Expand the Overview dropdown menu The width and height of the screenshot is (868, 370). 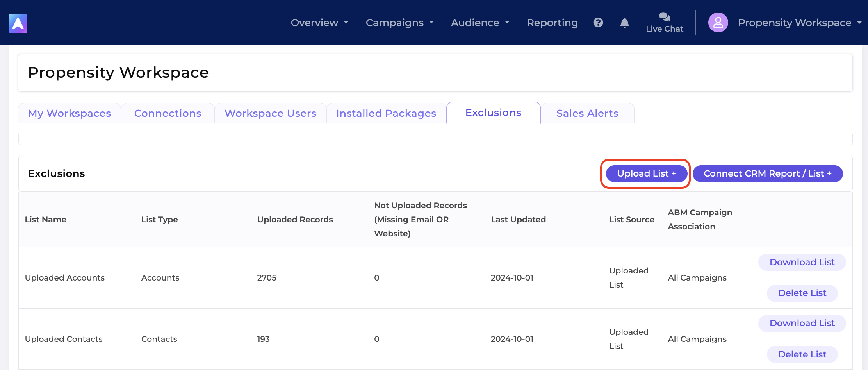coord(319,23)
